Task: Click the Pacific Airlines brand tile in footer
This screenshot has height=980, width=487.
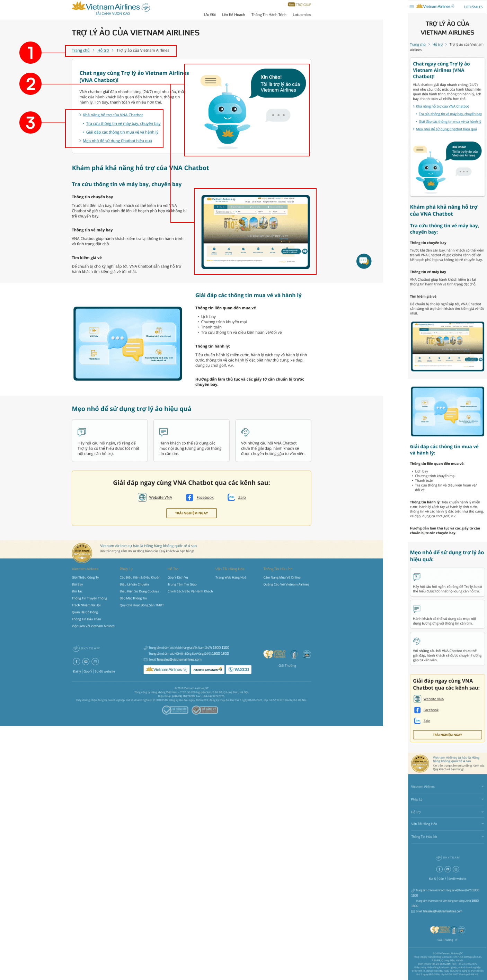Action: [x=207, y=670]
